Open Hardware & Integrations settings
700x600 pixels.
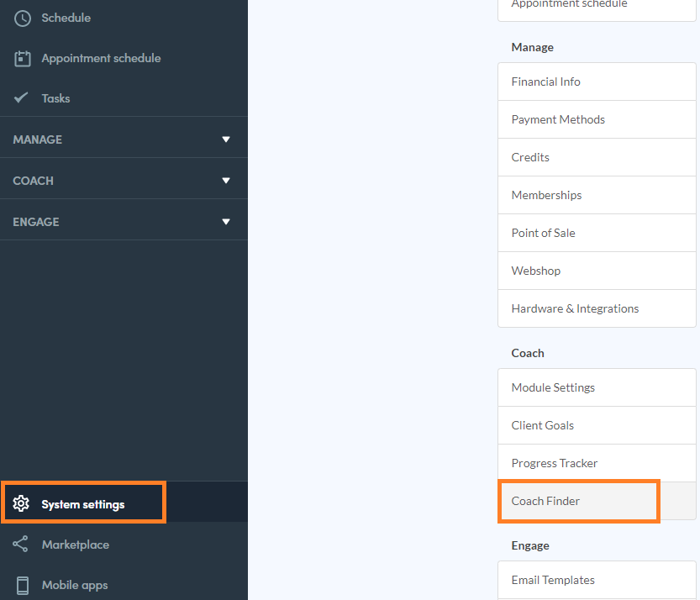pos(597,308)
